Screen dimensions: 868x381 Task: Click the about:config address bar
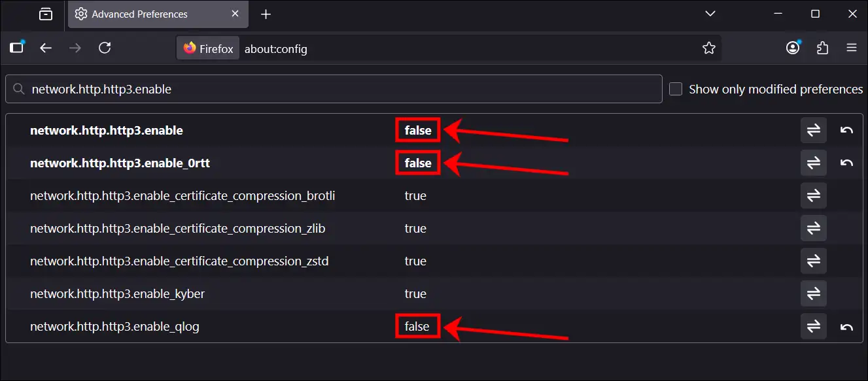pos(458,48)
